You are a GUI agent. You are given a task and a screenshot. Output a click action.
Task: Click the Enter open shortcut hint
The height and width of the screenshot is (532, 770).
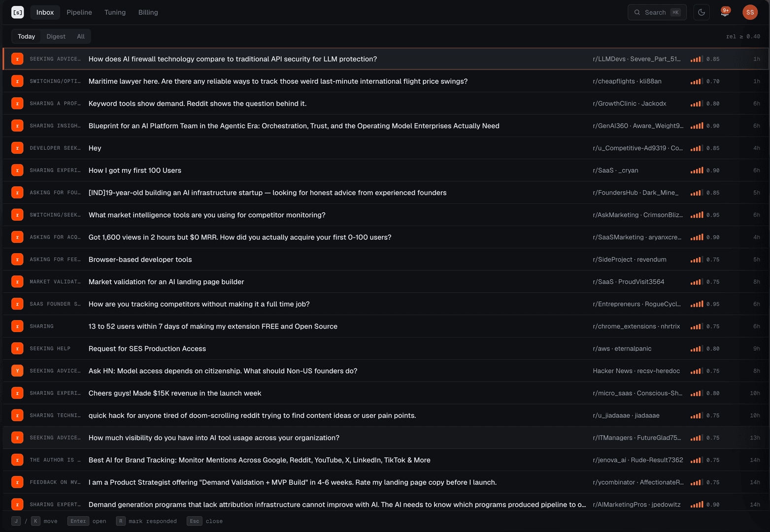87,521
